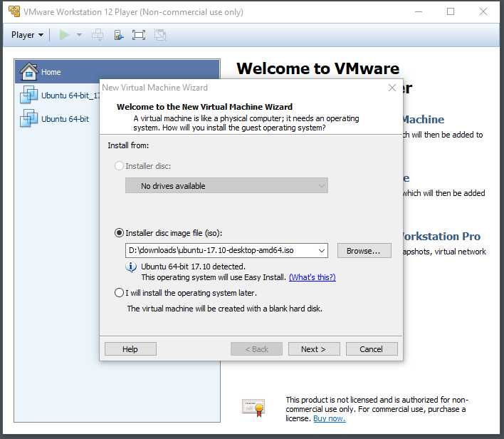
Task: Click the Browse... button
Action: click(x=364, y=251)
